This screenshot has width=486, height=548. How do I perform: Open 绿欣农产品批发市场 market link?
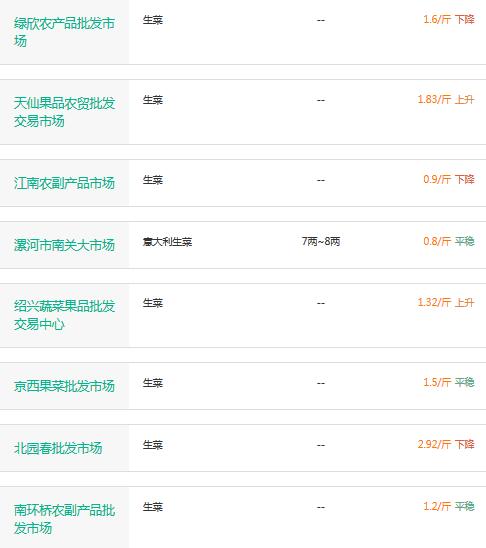click(x=64, y=32)
